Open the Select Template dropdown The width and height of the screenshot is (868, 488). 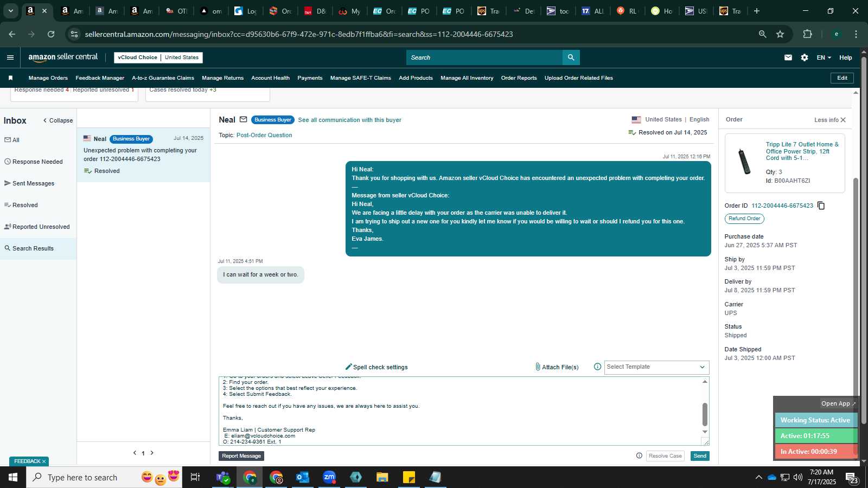656,367
